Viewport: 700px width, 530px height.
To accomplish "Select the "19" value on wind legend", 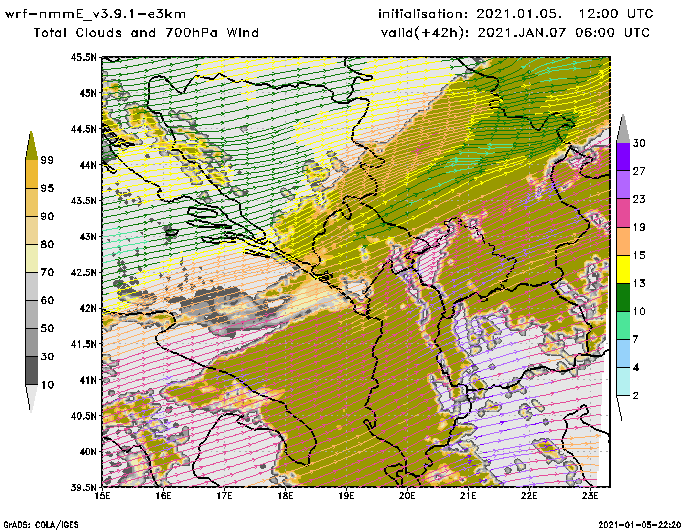I will pos(639,227).
